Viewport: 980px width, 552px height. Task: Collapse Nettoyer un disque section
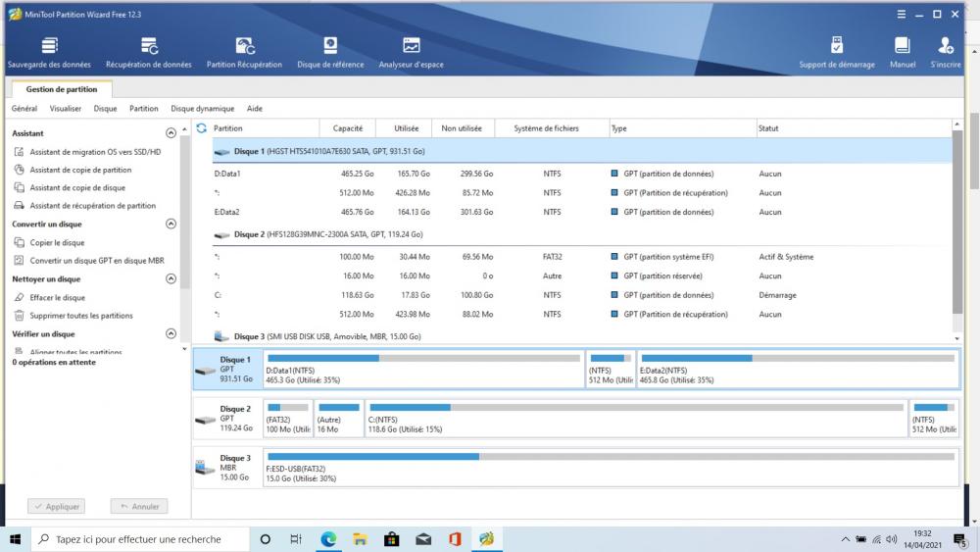pyautogui.click(x=171, y=278)
